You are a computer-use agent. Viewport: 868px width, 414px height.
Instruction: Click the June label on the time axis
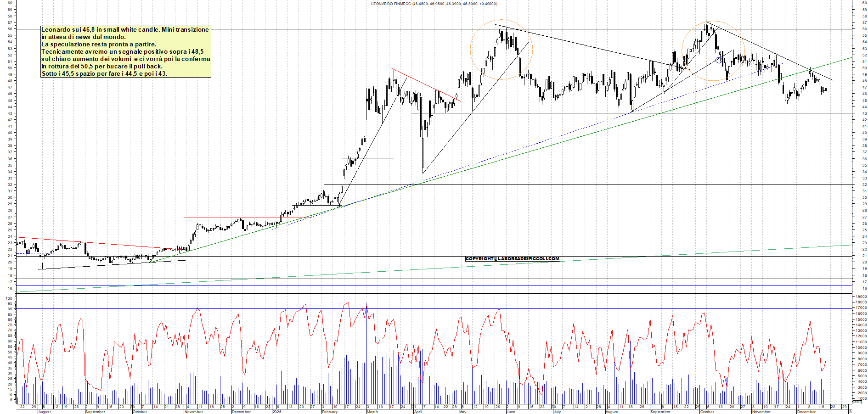510,412
